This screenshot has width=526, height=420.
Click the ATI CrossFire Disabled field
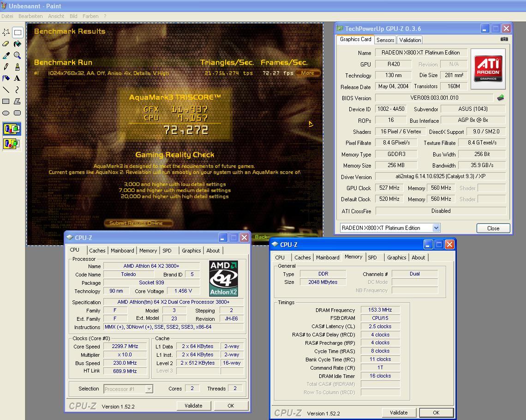(441, 210)
